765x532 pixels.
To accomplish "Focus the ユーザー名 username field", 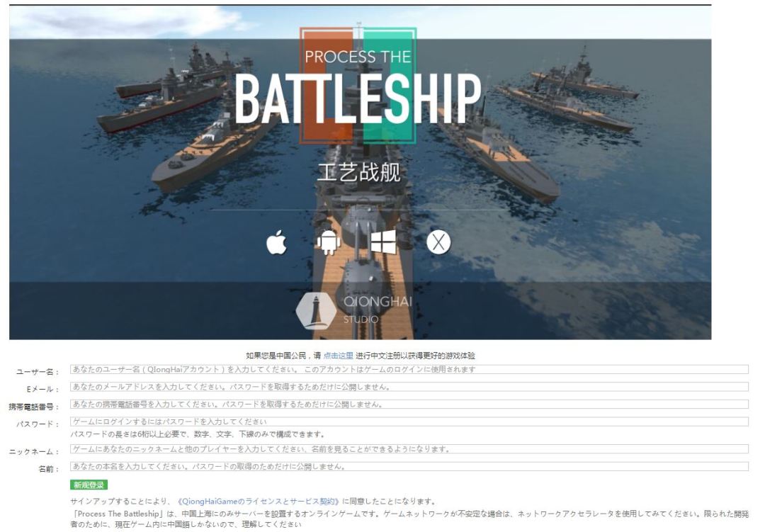I will [409, 370].
